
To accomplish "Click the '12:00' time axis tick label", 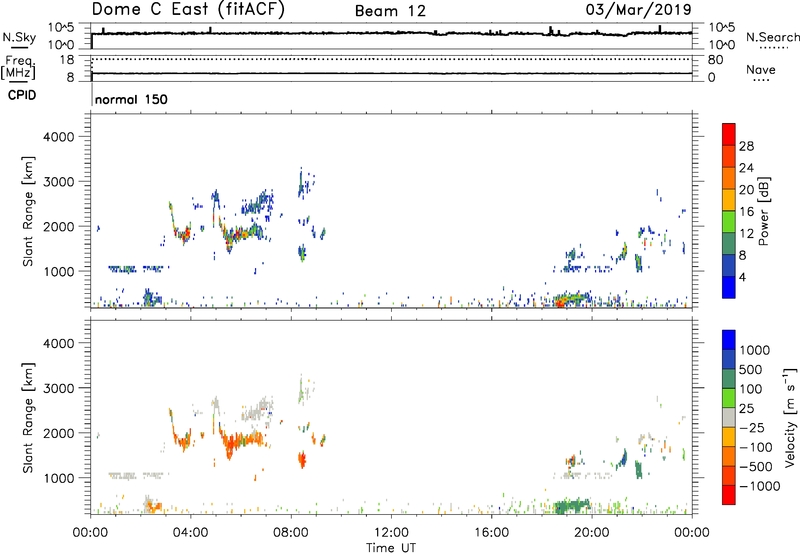I will click(391, 533).
